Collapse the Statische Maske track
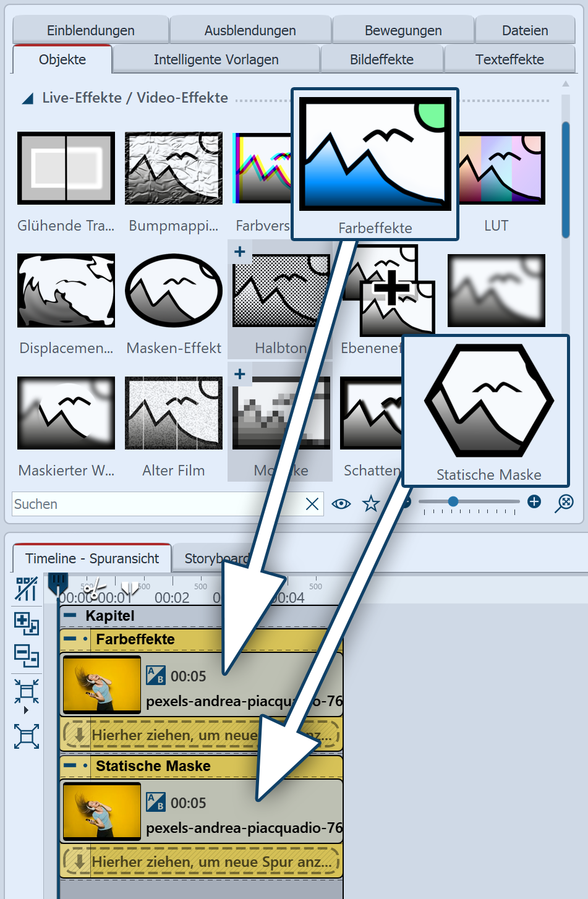 [x=70, y=765]
